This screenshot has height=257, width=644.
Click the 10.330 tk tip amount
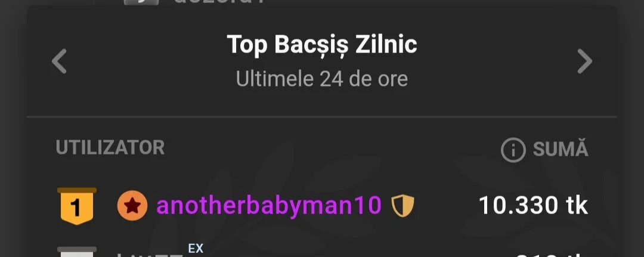[x=534, y=205]
